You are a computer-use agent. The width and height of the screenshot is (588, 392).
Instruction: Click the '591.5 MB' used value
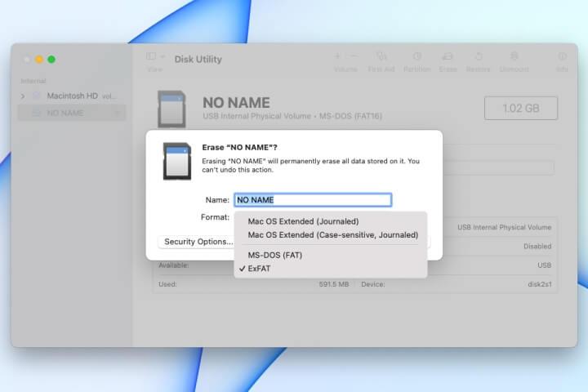(334, 284)
